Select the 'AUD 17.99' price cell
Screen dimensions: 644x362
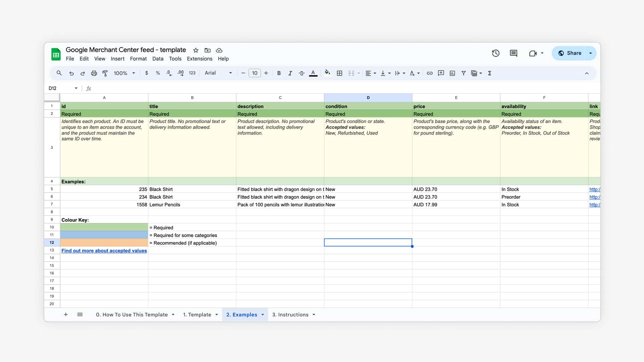pos(456,204)
